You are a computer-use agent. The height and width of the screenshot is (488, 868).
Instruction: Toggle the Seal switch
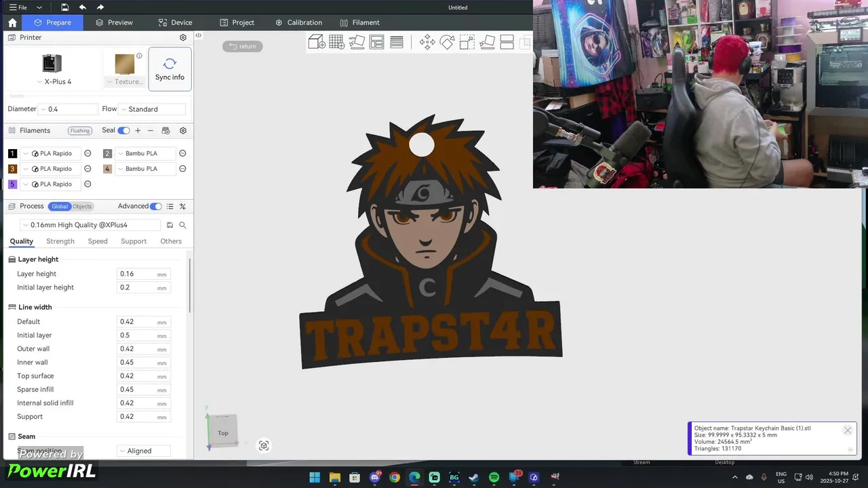pos(123,130)
